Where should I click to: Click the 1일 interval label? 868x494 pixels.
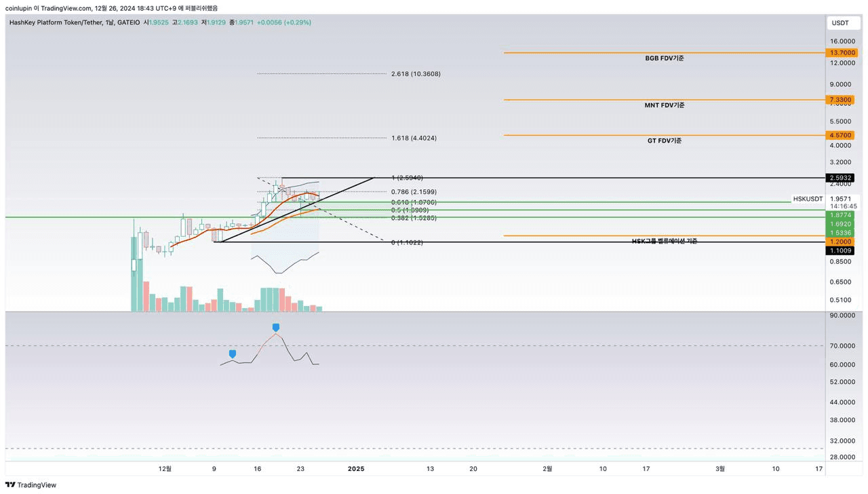109,22
